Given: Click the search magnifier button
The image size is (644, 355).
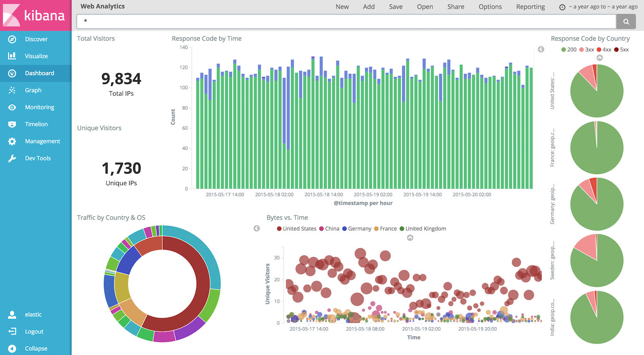Looking at the screenshot, I should [626, 21].
